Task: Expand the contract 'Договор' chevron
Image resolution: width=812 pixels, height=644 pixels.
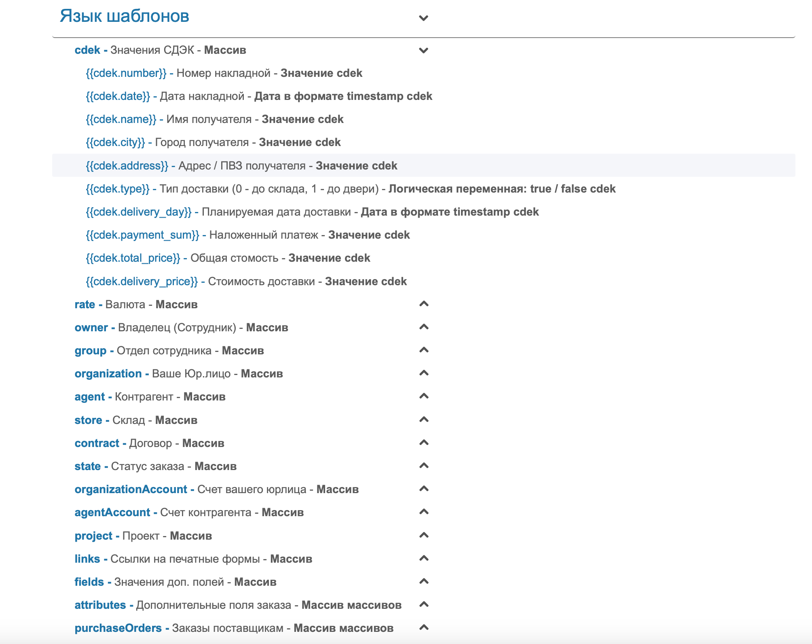Action: coord(423,443)
